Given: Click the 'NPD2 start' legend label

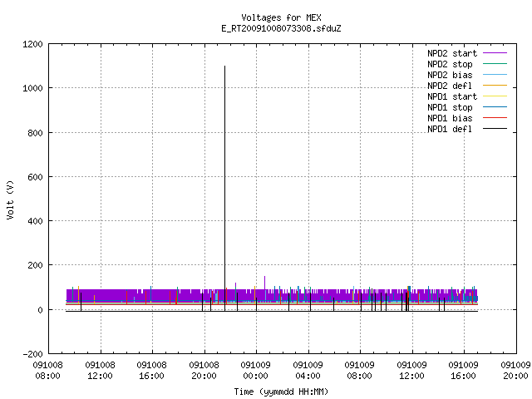Looking at the screenshot, I should click(x=452, y=53).
